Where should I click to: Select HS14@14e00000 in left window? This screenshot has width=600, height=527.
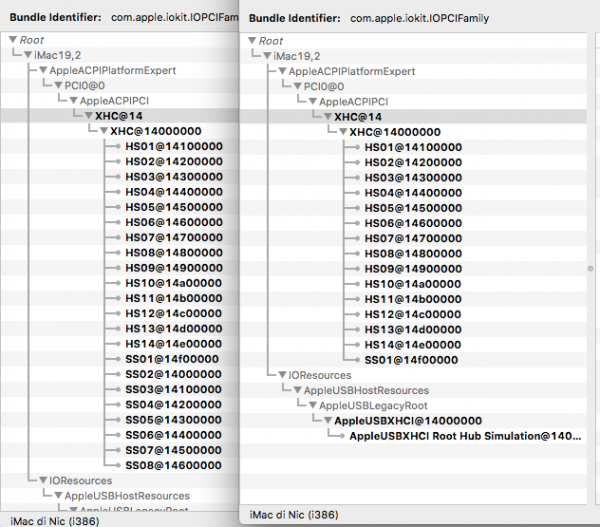coord(174,344)
